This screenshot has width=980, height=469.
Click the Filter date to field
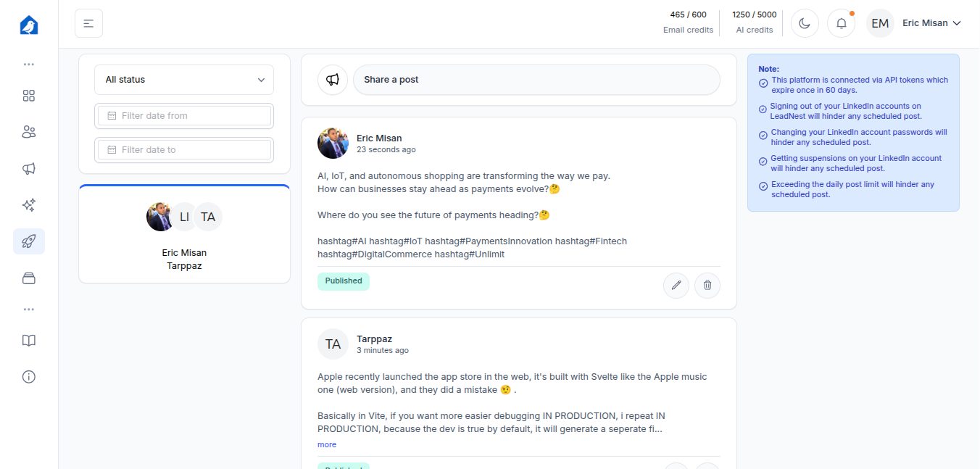(x=184, y=150)
